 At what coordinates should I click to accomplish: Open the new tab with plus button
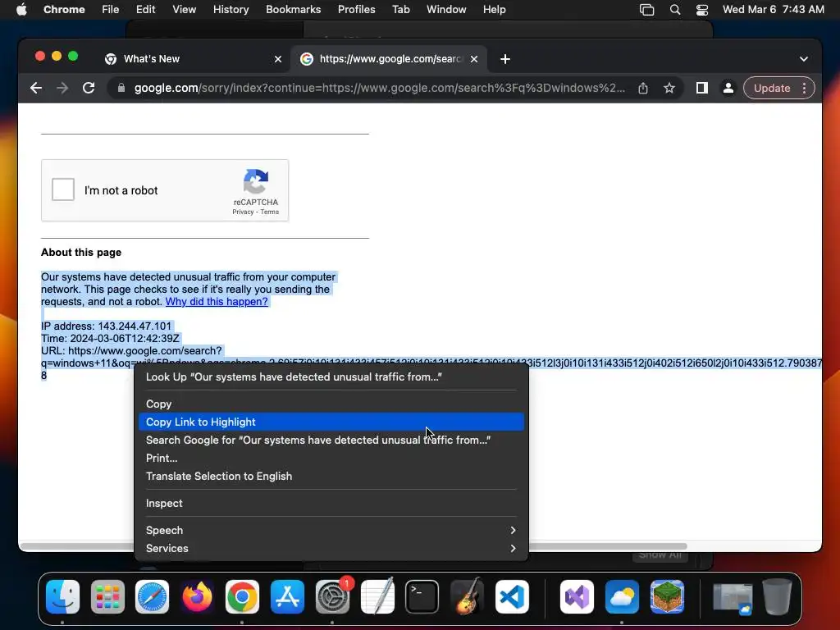coord(505,59)
